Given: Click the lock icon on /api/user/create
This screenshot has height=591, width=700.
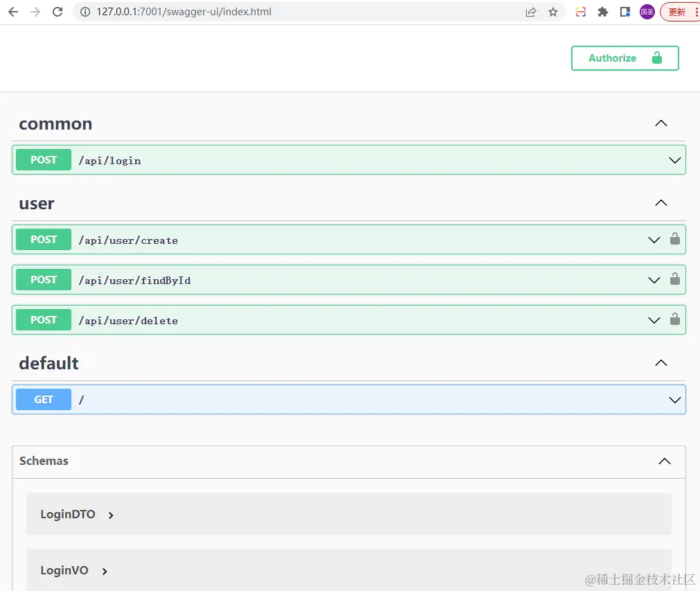Looking at the screenshot, I should (x=674, y=239).
